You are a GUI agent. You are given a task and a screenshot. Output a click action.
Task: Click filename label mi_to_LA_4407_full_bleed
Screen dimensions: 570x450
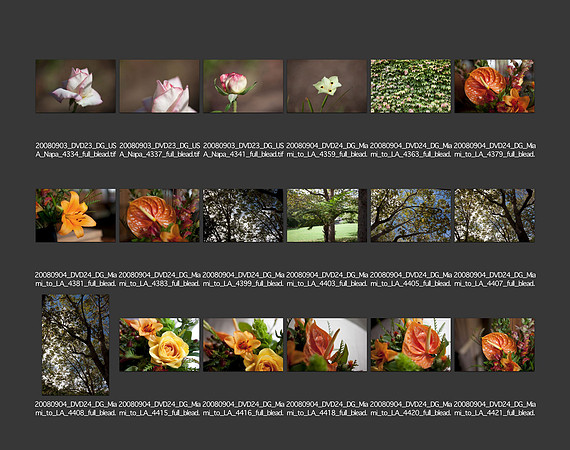494,283
